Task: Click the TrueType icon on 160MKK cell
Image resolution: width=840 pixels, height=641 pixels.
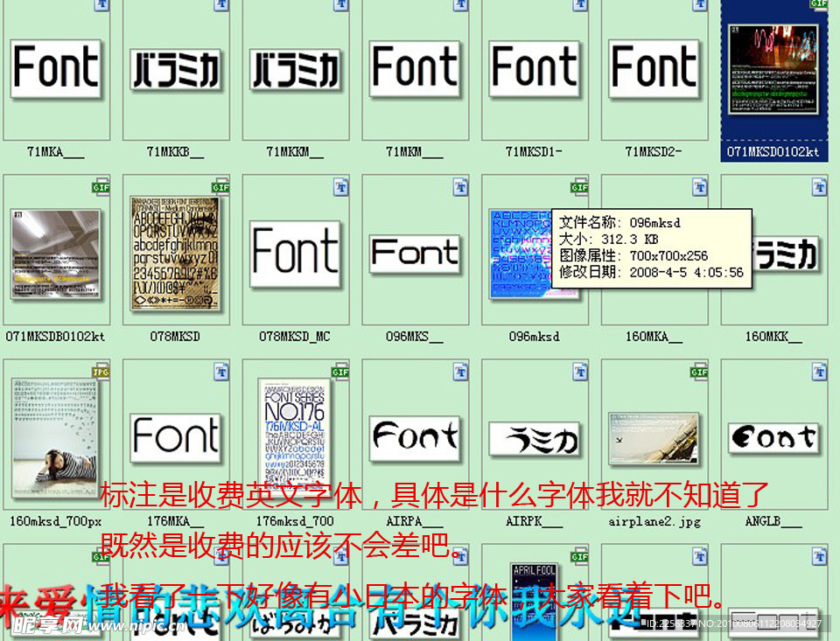Action: pos(820,186)
